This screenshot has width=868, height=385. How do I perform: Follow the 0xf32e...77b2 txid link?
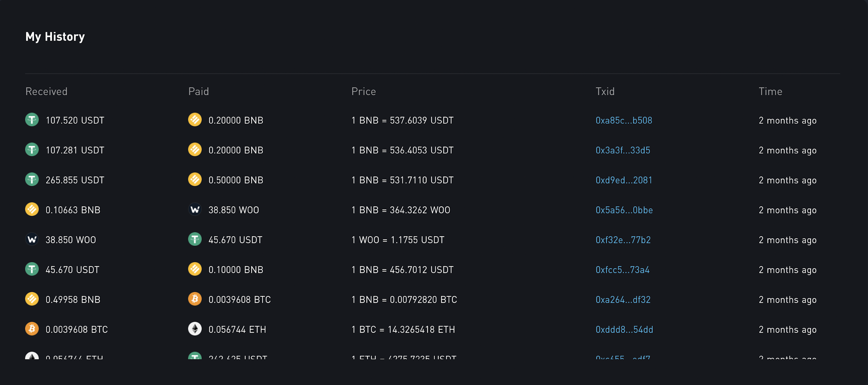623,240
